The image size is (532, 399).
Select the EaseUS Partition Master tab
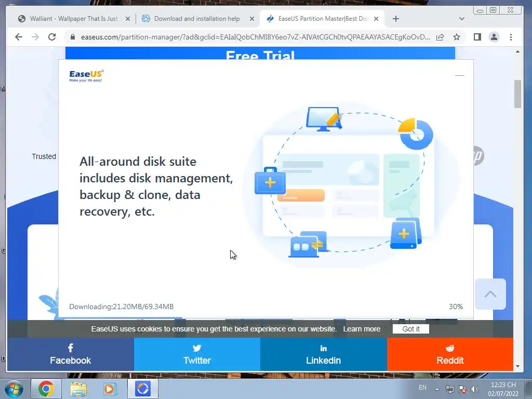click(x=322, y=19)
